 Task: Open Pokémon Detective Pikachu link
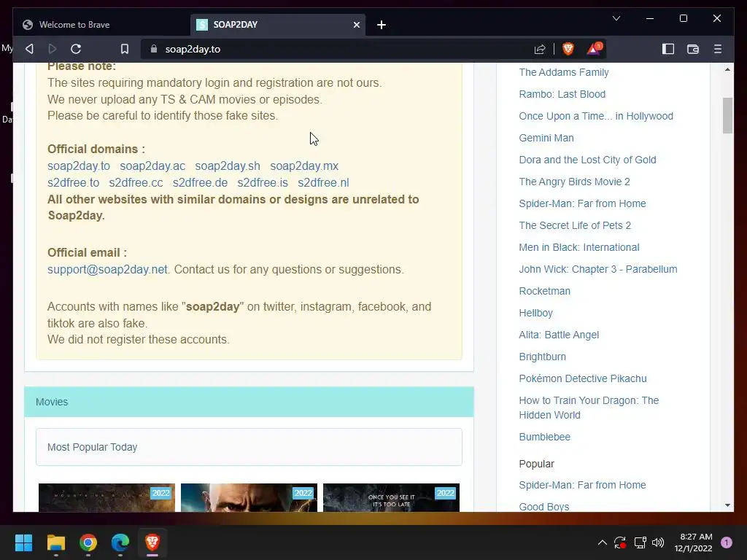pos(583,379)
